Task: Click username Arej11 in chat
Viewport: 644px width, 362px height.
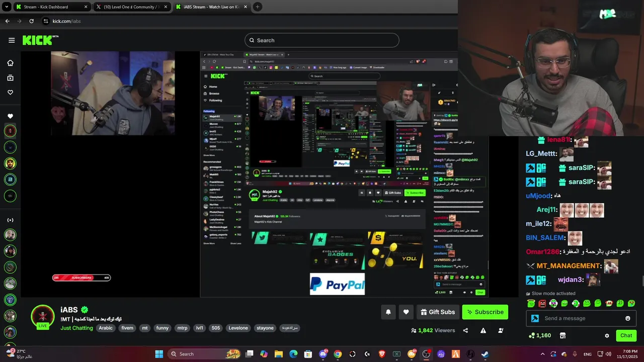Action: point(546,210)
